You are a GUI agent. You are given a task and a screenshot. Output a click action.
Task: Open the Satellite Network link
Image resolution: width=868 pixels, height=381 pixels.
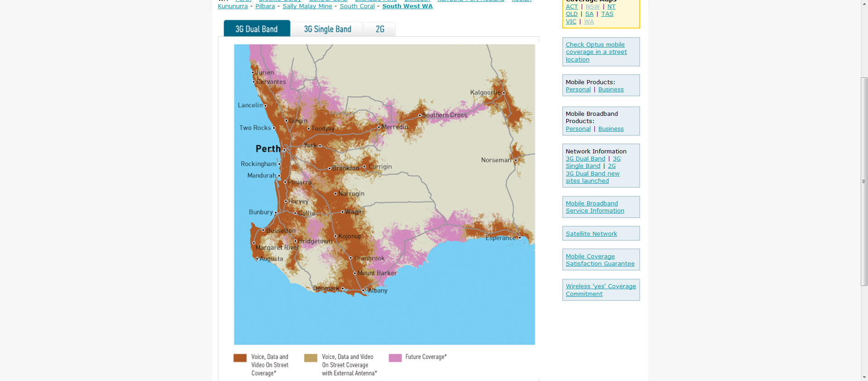click(591, 234)
